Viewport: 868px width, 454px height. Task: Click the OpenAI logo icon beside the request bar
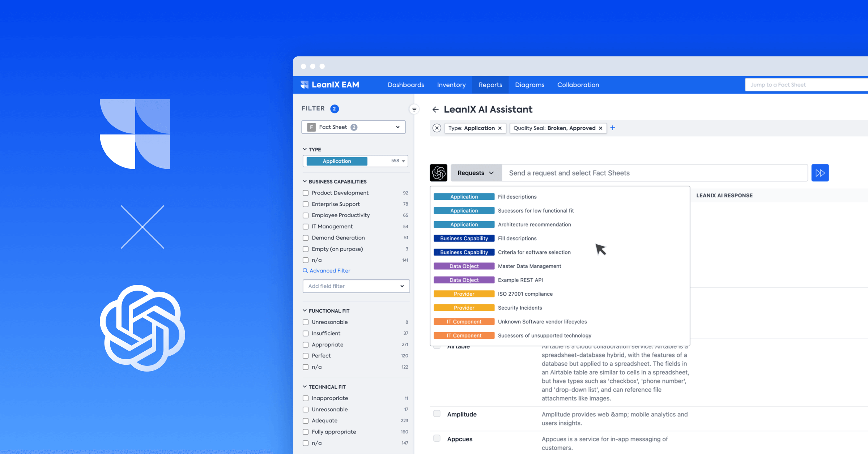[438, 173]
